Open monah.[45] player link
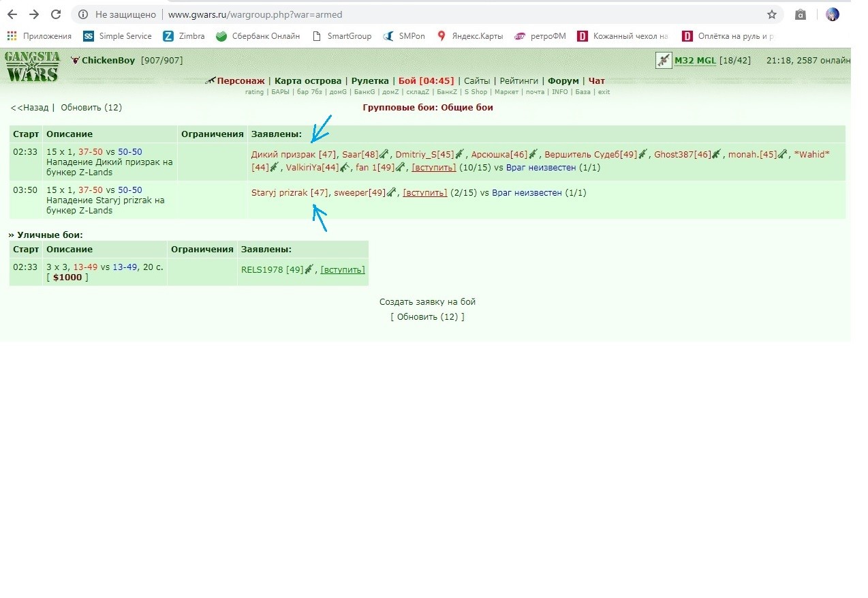The image size is (868, 598). 752,155
